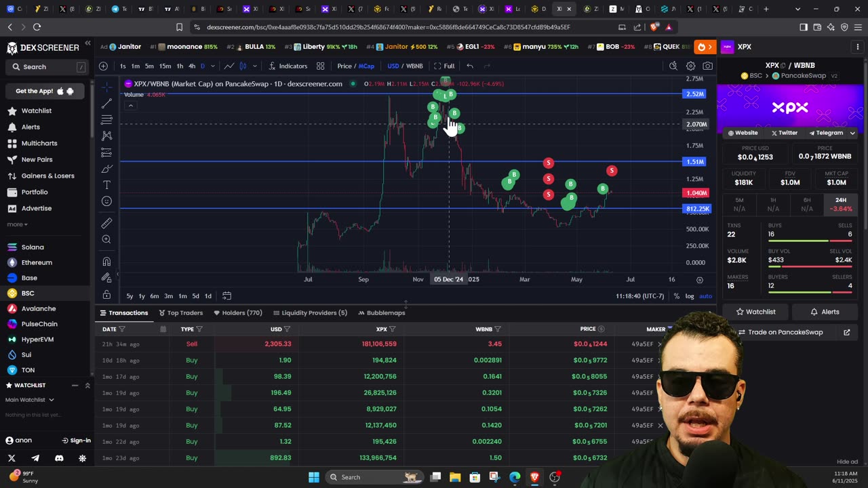Viewport: 868px width, 488px height.
Task: Open the Bubblemaps tab
Action: tap(381, 312)
